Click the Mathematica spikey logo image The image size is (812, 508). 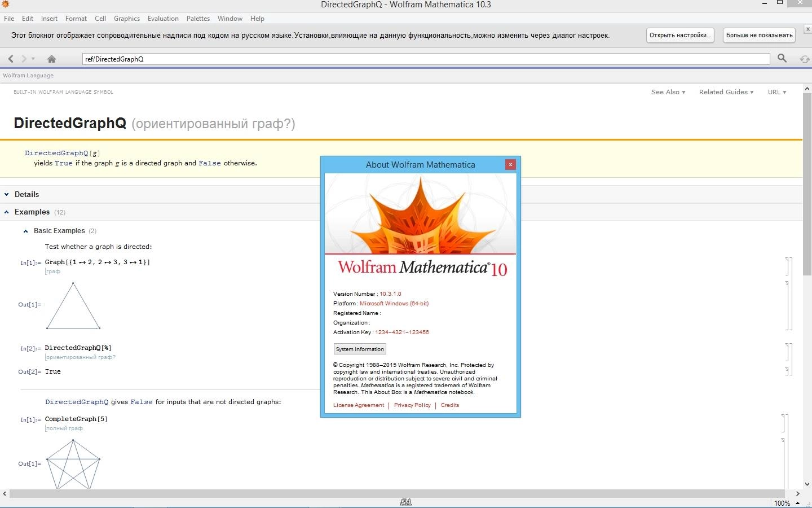point(421,214)
